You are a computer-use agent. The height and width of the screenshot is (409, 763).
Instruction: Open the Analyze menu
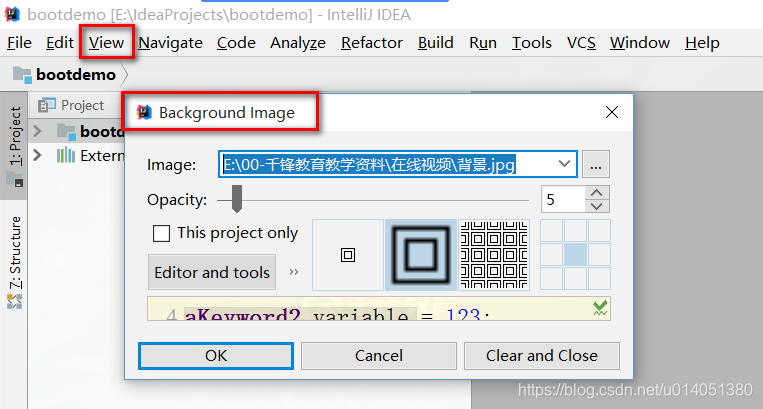point(298,43)
